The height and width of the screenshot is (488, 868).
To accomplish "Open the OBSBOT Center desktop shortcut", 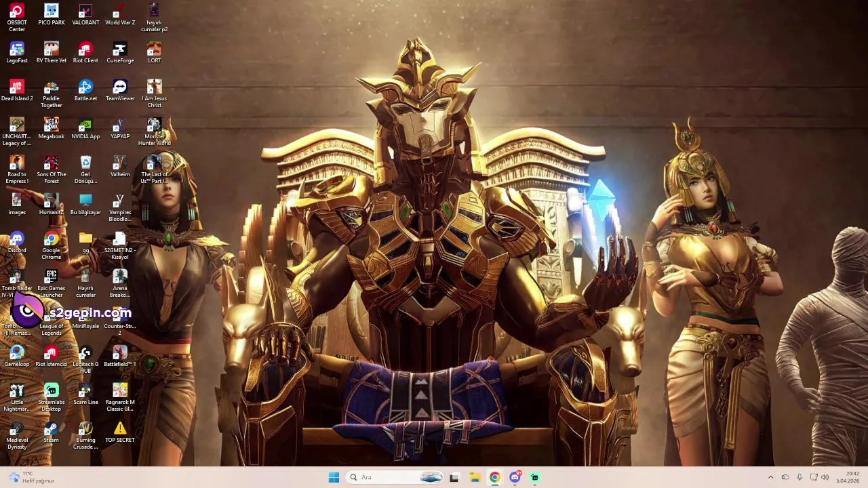I will pos(17,18).
